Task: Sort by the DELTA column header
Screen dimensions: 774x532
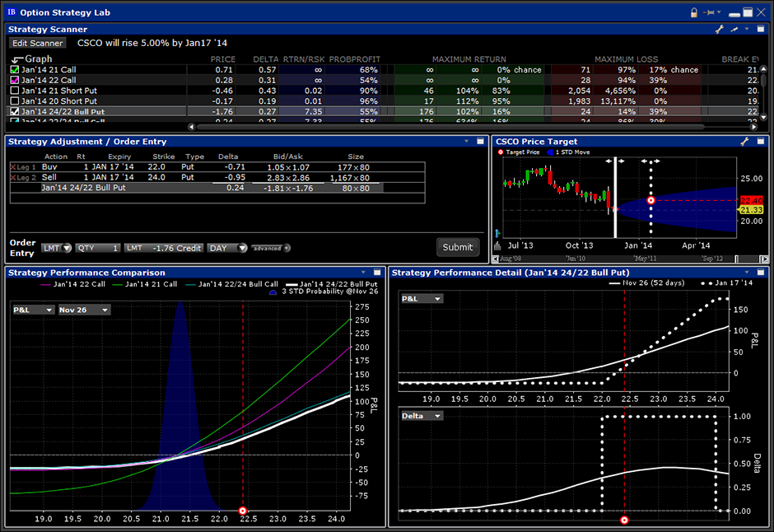Action: [x=266, y=59]
